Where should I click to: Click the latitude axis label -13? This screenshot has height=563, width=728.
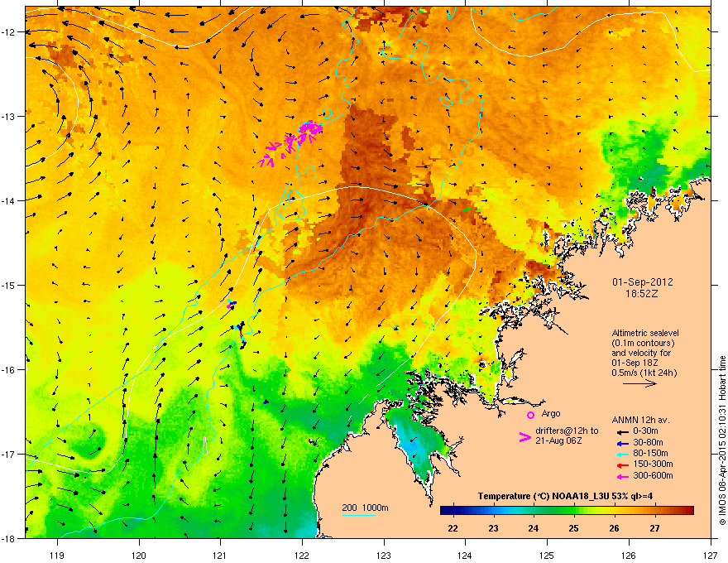pos(8,116)
